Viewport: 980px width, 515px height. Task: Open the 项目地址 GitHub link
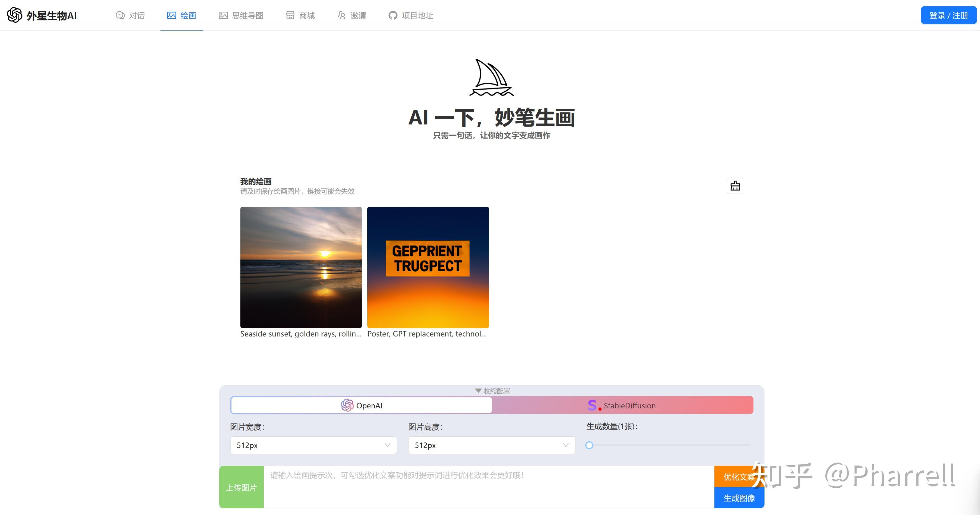[411, 15]
